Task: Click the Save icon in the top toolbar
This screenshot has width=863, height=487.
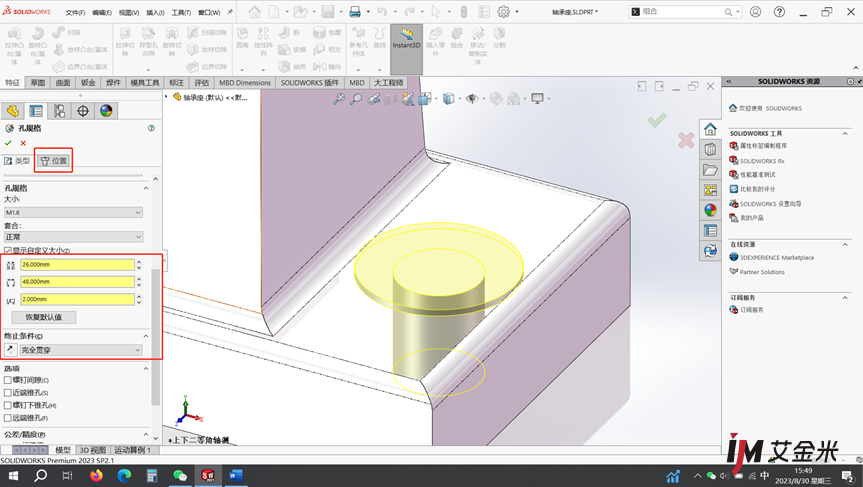Action: [x=327, y=12]
